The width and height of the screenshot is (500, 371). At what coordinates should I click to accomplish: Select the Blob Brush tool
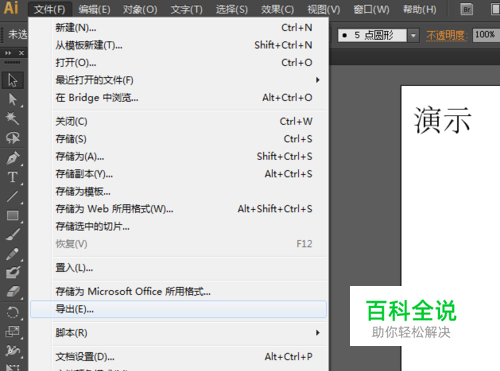[13, 273]
